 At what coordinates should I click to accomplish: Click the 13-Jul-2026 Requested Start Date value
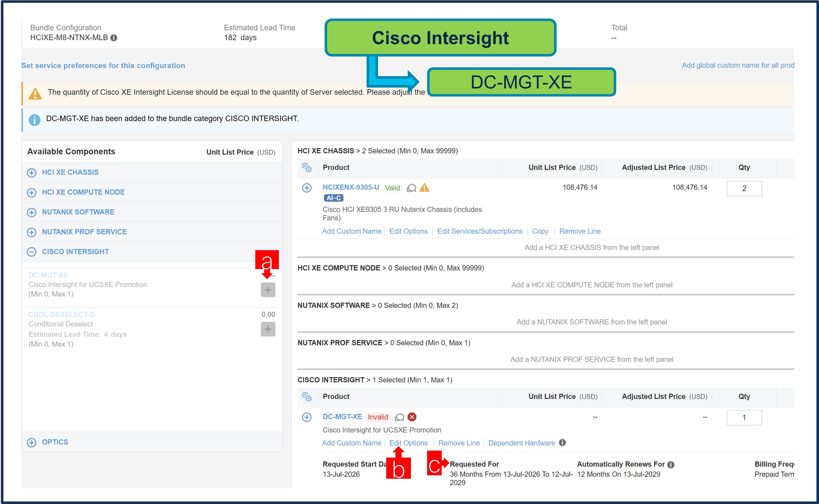pos(341,474)
